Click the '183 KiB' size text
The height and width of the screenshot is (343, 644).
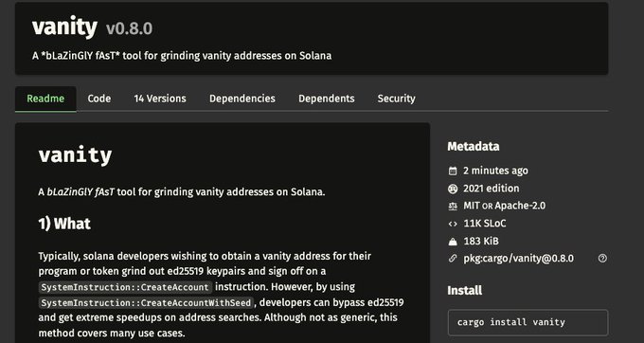pyautogui.click(x=481, y=241)
